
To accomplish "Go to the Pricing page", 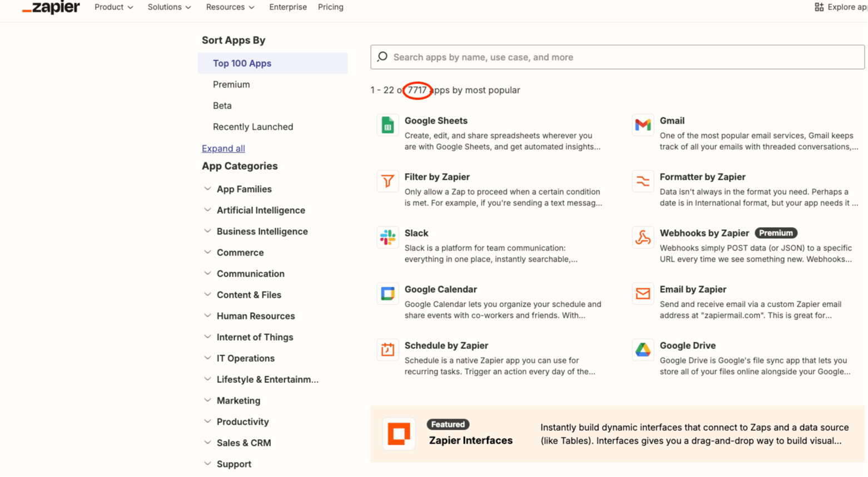I will click(331, 7).
